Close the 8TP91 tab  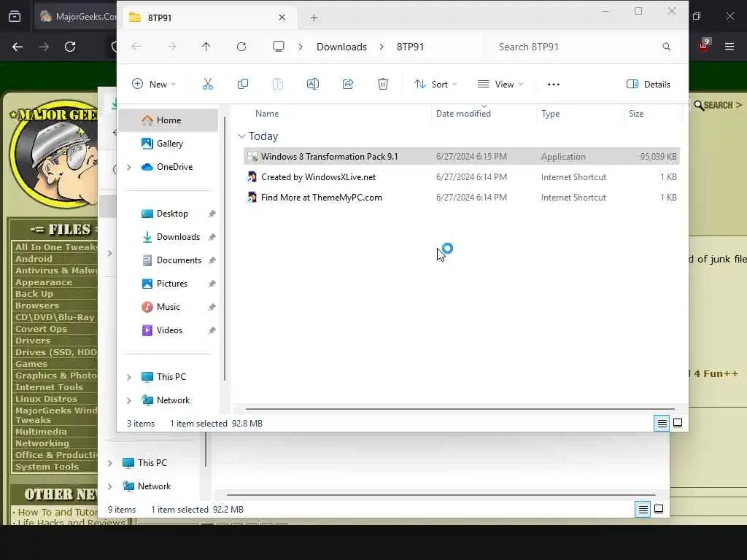click(282, 17)
